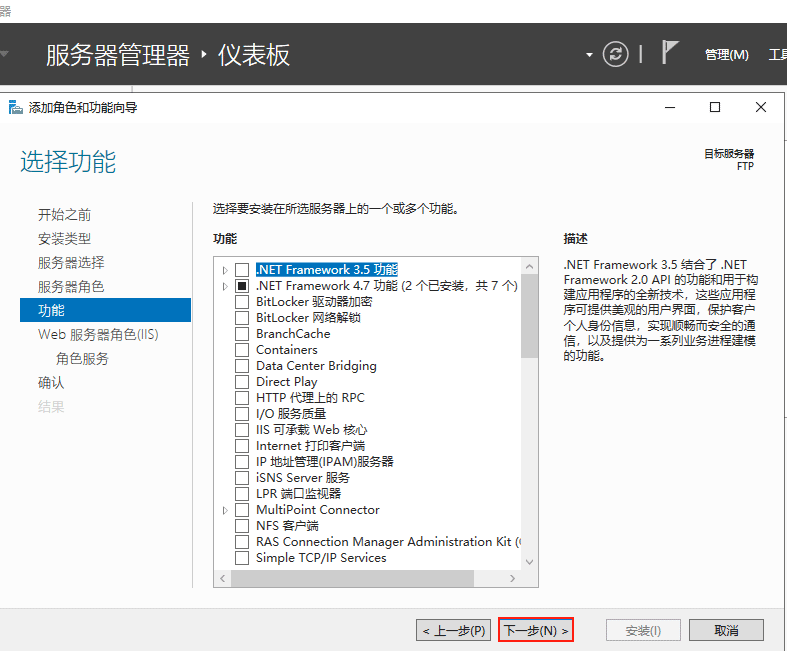Check IIS 可承载 Web 核心 checkbox
787x651 pixels.
pyautogui.click(x=242, y=430)
